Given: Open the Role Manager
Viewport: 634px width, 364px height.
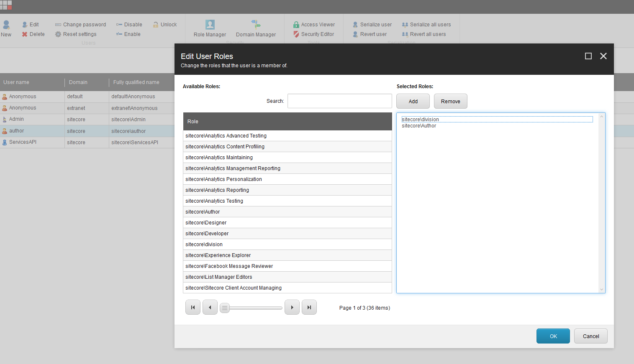Looking at the screenshot, I should [210, 28].
